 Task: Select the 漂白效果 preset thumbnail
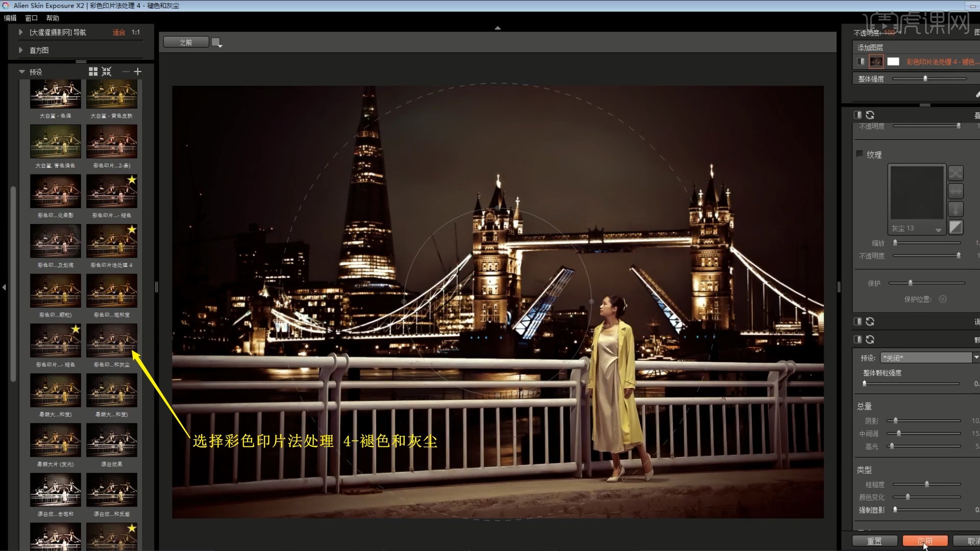click(111, 440)
